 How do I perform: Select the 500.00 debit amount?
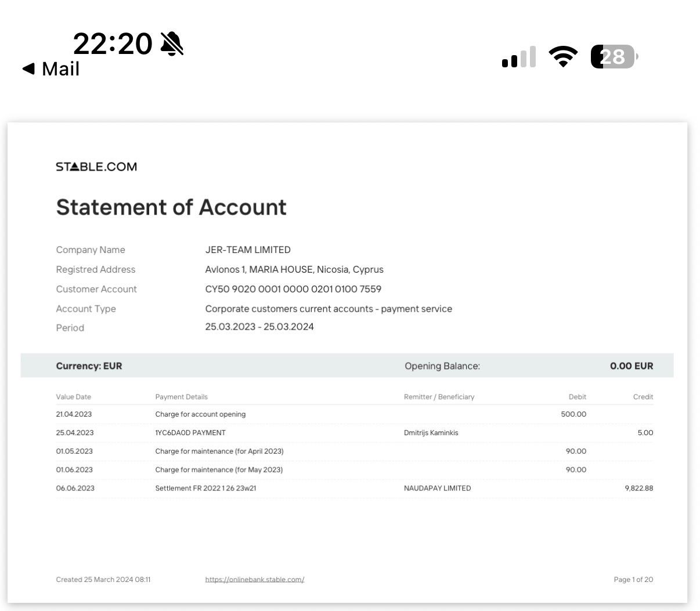click(573, 414)
